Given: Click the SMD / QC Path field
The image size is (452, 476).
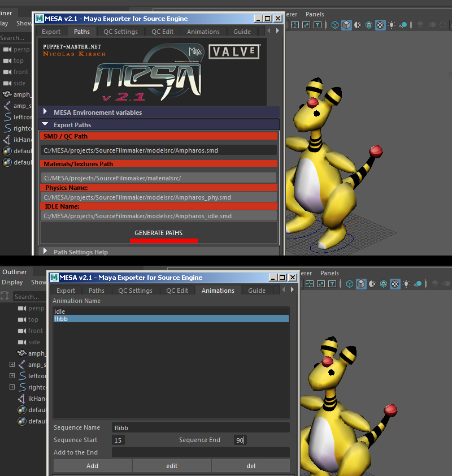Looking at the screenshot, I should pos(159,150).
